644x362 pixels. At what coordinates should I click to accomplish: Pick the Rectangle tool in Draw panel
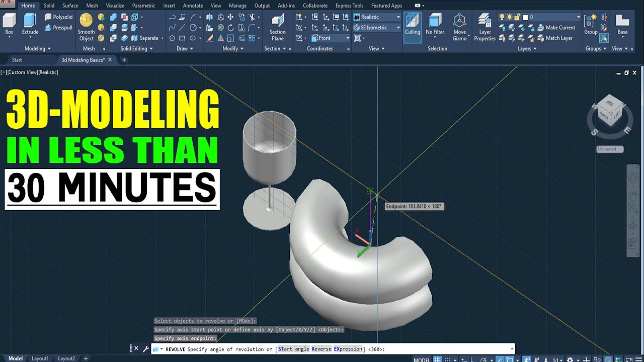tap(182, 38)
